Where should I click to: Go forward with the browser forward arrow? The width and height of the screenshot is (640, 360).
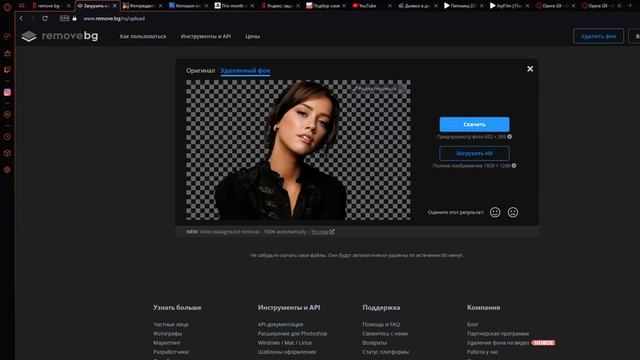pos(33,18)
